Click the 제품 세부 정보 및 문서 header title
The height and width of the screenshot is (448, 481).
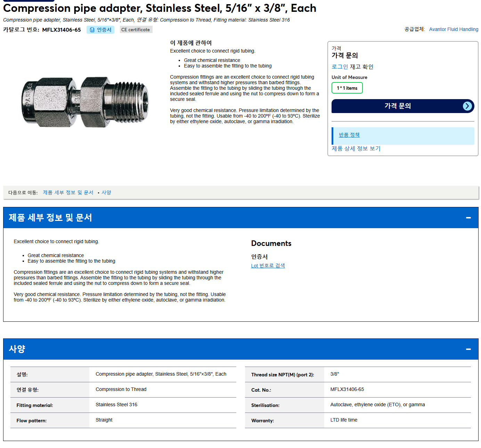click(50, 218)
